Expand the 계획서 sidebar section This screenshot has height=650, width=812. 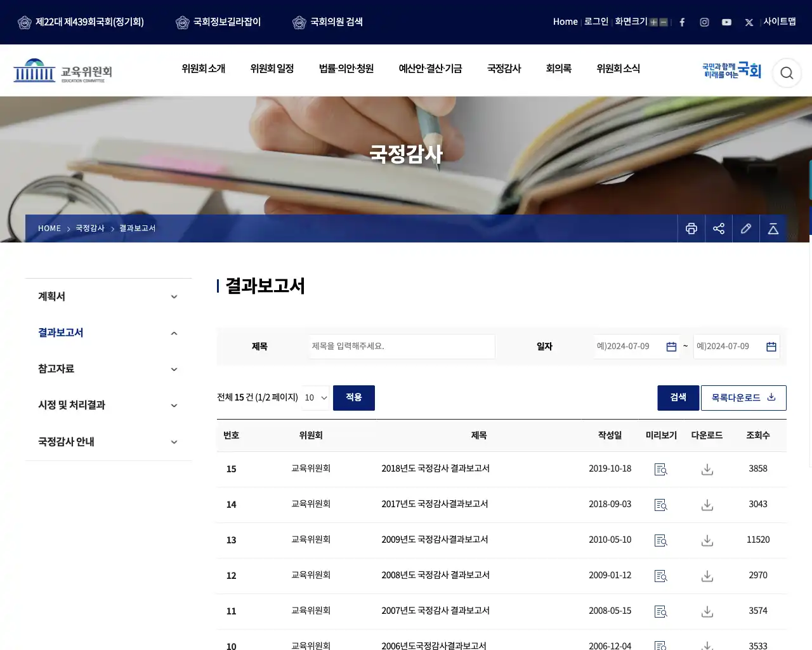(108, 296)
